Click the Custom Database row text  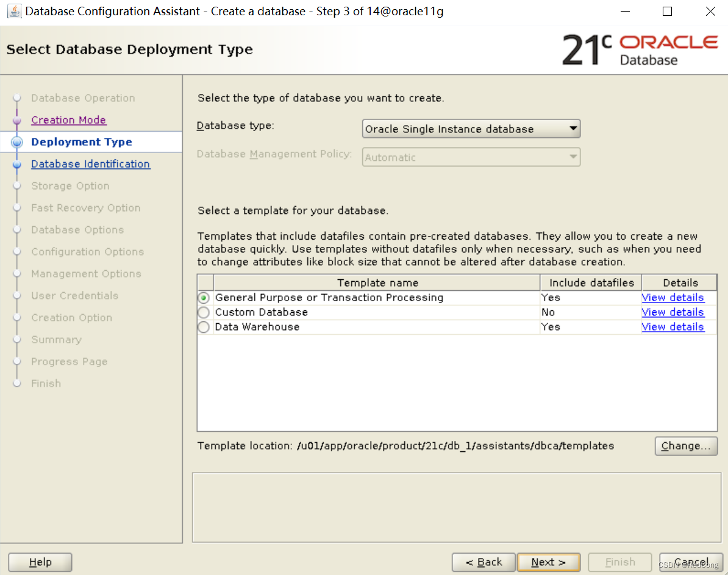click(262, 312)
